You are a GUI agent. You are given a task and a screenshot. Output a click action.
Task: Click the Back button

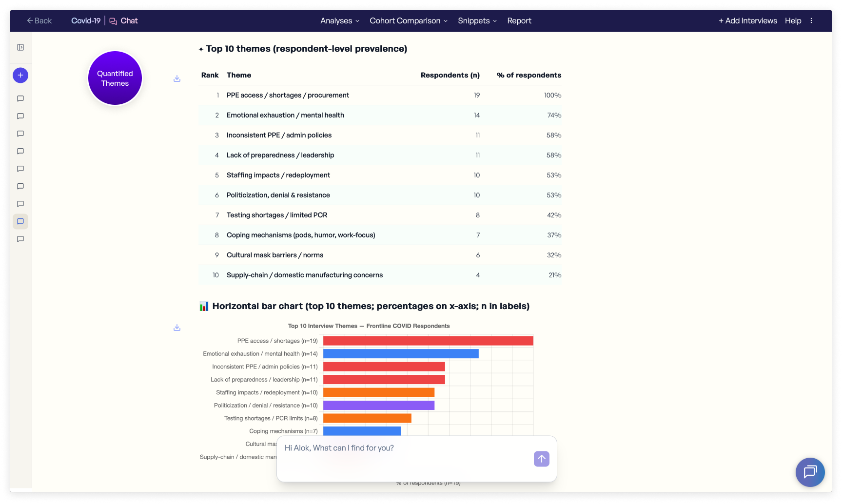[x=39, y=21]
